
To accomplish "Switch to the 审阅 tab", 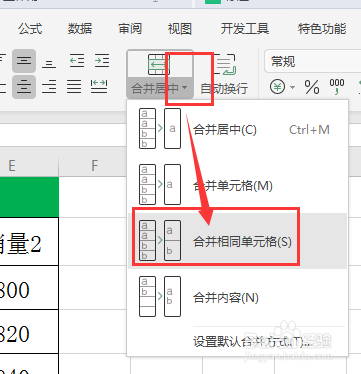I will tap(130, 29).
